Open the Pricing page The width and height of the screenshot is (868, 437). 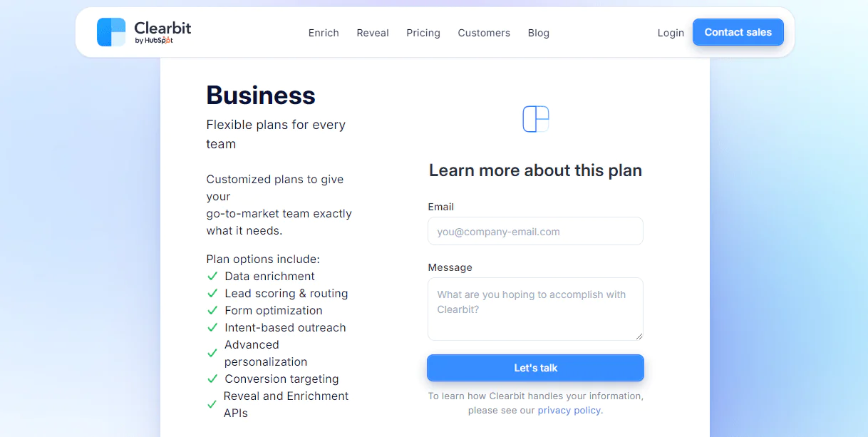pyautogui.click(x=423, y=33)
